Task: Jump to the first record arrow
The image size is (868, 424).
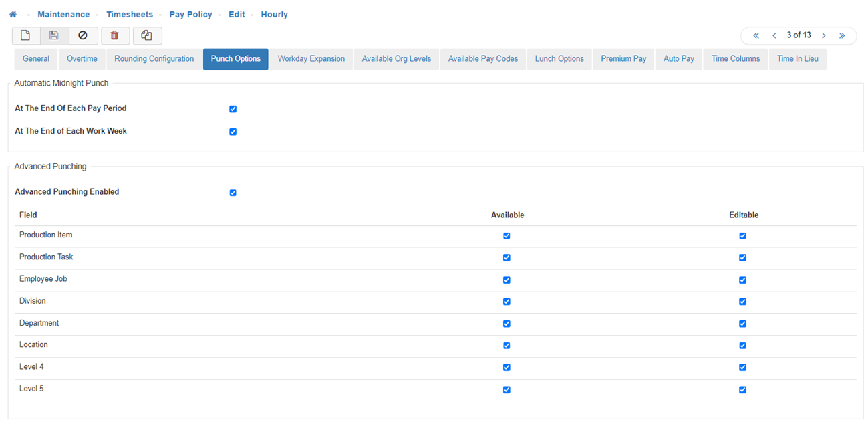Action: (756, 35)
